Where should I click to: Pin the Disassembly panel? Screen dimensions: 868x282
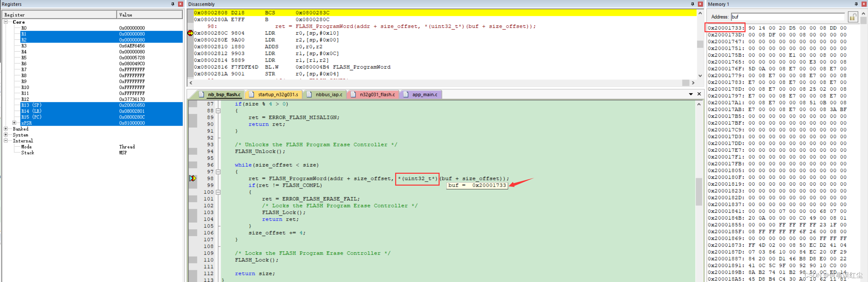tap(692, 4)
